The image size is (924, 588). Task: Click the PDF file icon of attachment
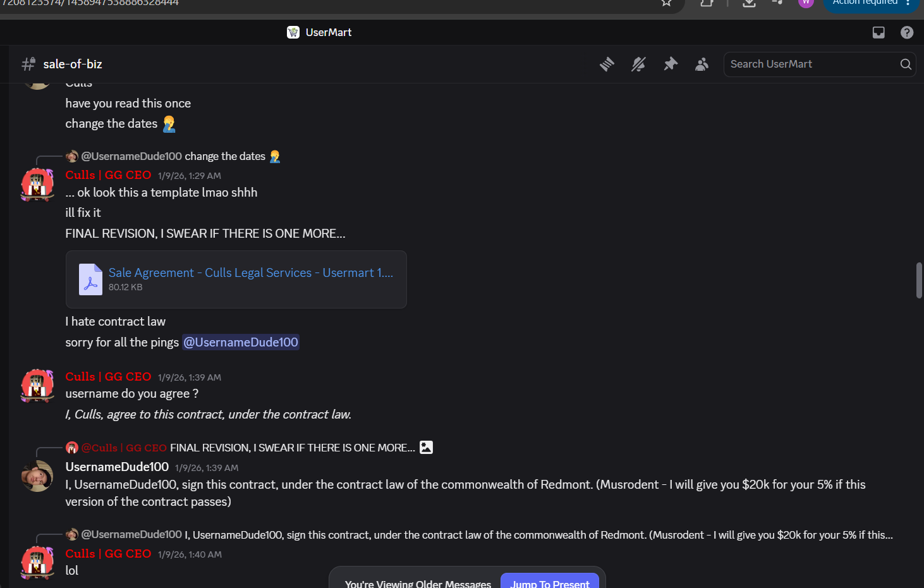click(90, 279)
